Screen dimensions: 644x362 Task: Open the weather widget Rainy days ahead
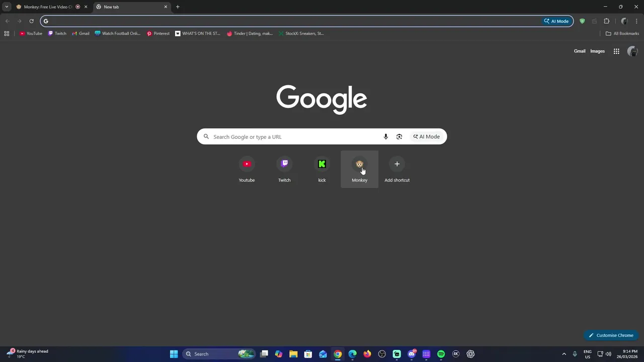28,354
